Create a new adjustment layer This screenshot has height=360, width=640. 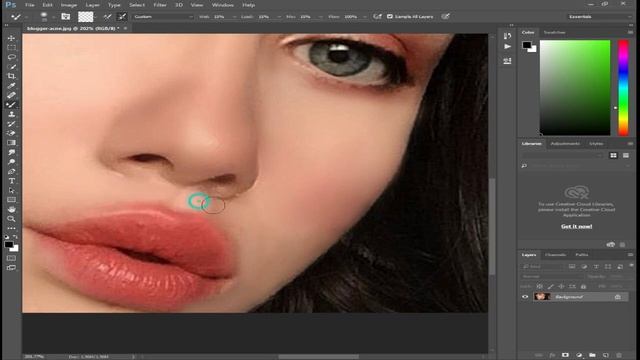579,355
